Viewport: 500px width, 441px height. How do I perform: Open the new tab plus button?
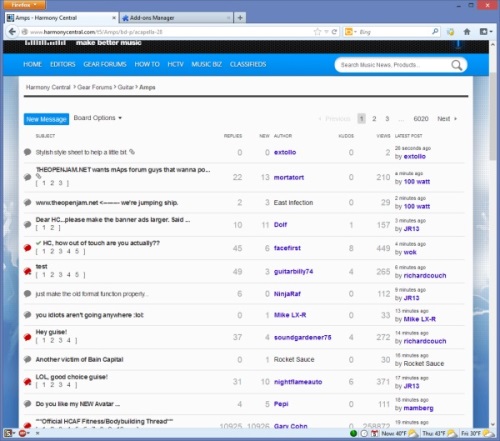click(240, 18)
